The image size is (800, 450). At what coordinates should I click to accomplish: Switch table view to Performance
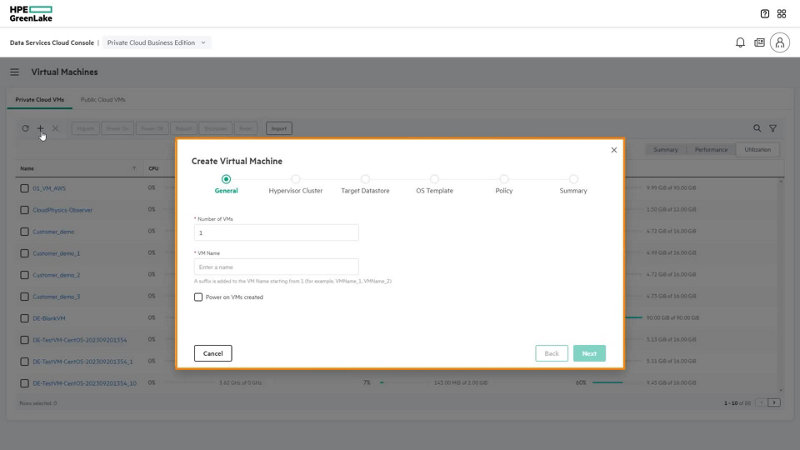click(711, 149)
